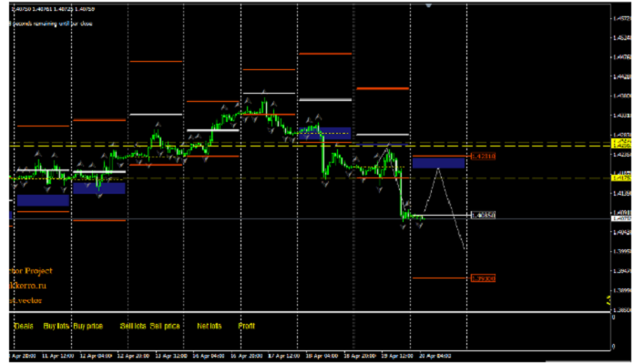This screenshot has width=634, height=364.
Task: Select the Sell price label
Action: point(165,325)
